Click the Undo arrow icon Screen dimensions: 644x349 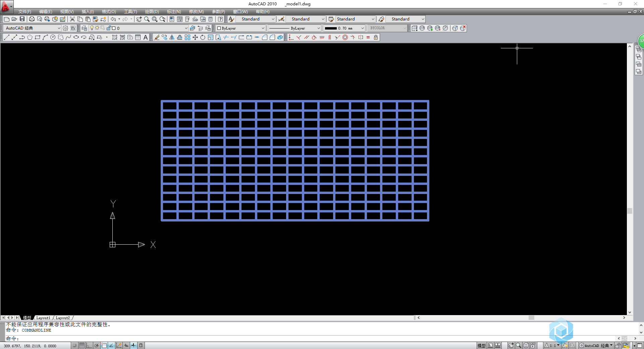click(113, 19)
